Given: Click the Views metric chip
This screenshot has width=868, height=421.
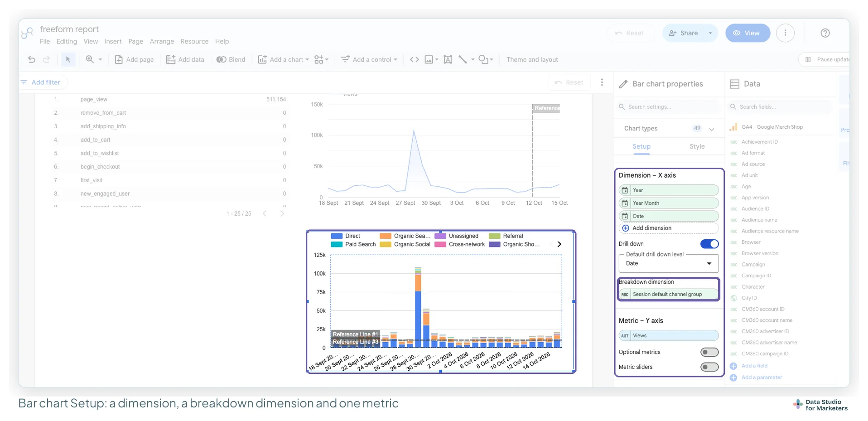Looking at the screenshot, I should click(x=669, y=336).
